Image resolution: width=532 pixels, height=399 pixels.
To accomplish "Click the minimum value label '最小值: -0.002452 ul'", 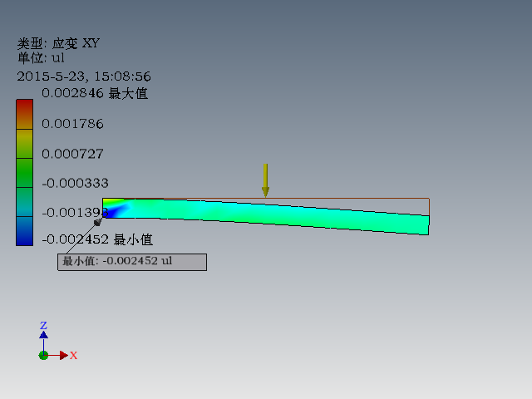I will (x=132, y=262).
